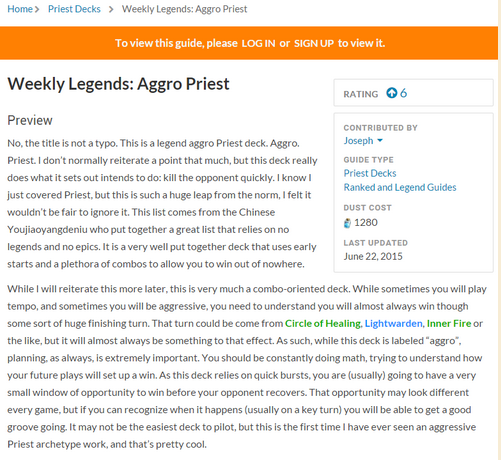Open the Inner Fire card link

449,323
